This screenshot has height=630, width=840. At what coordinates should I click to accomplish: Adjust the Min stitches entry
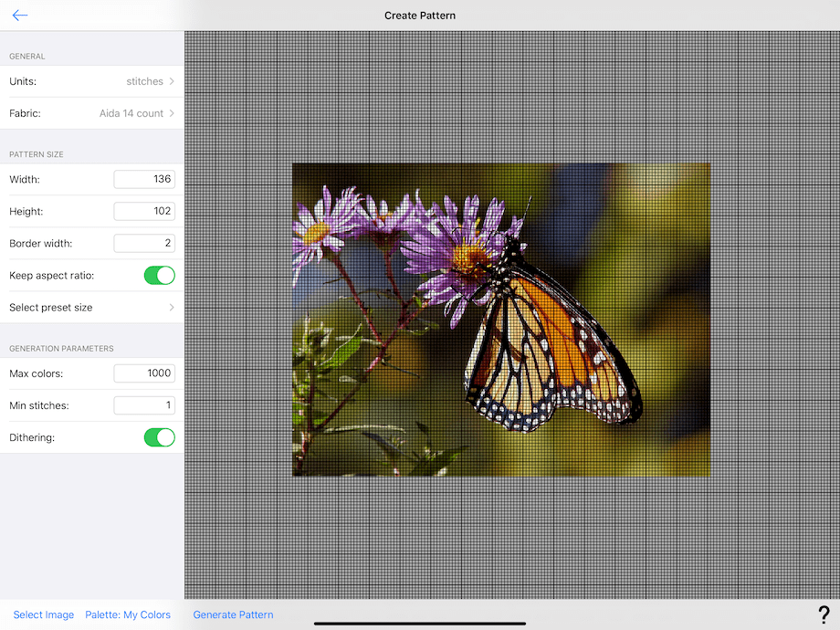click(x=143, y=405)
